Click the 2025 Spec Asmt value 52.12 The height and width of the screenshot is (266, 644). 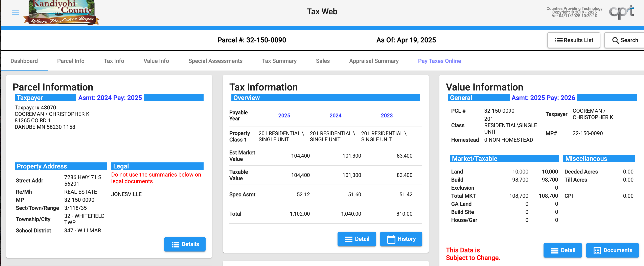coord(303,194)
